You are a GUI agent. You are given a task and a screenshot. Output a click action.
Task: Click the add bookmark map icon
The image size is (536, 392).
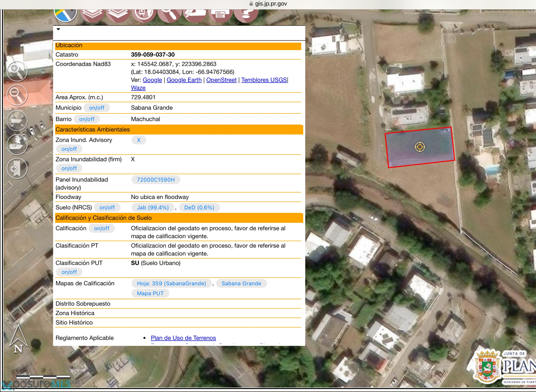(17, 168)
